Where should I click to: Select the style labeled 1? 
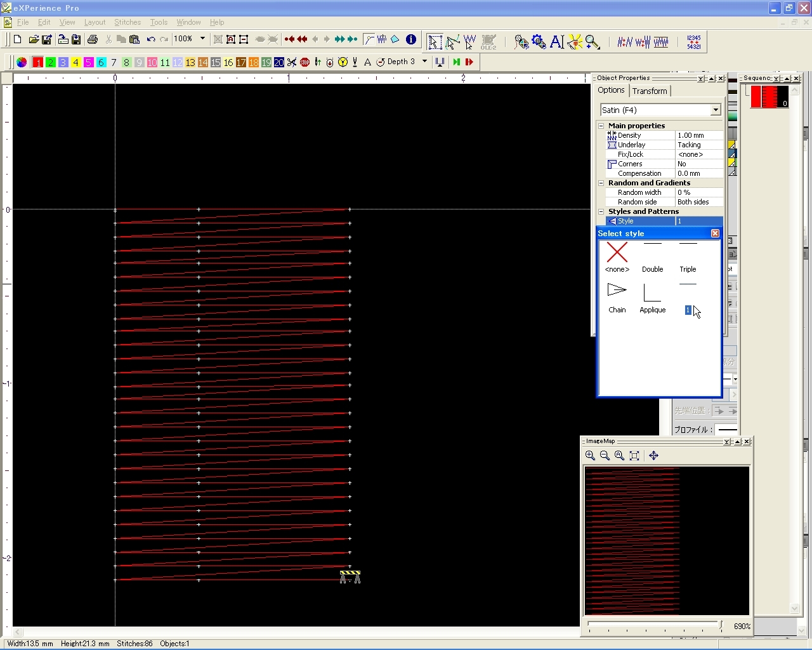pyautogui.click(x=688, y=298)
